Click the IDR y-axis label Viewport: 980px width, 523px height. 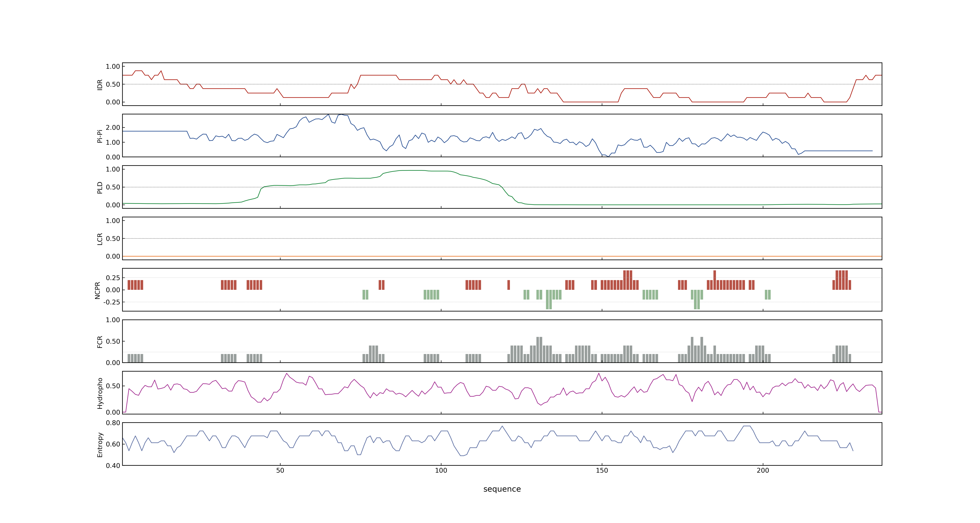click(100, 85)
